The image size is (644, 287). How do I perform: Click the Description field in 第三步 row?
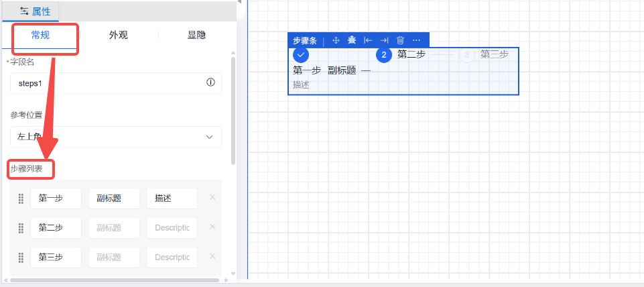click(172, 257)
